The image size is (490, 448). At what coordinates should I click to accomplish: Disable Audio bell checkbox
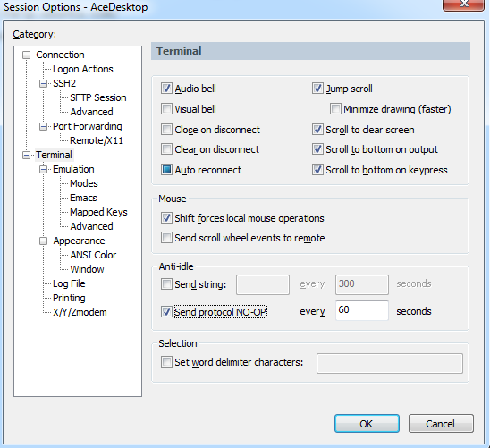point(166,89)
